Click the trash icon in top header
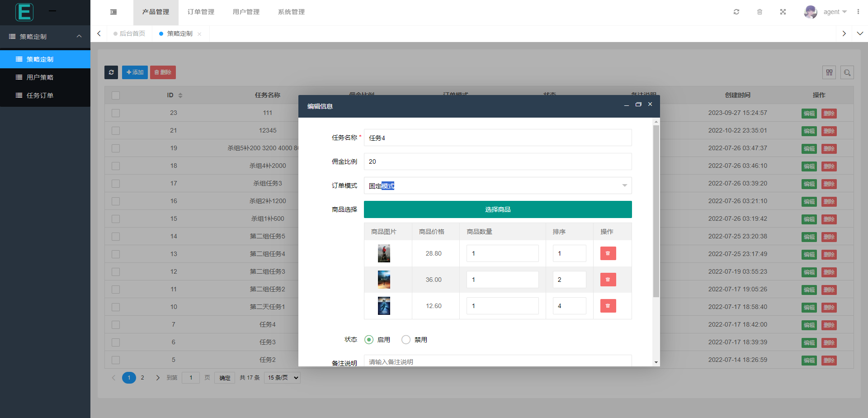This screenshot has width=868, height=418. coord(759,12)
